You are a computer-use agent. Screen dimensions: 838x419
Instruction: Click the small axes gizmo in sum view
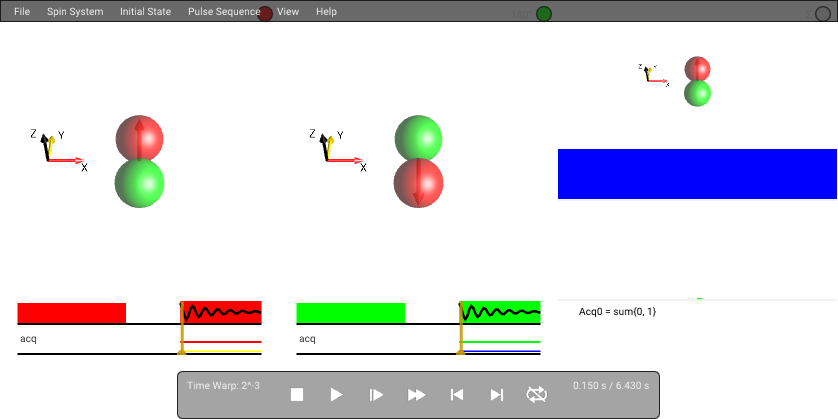654,75
